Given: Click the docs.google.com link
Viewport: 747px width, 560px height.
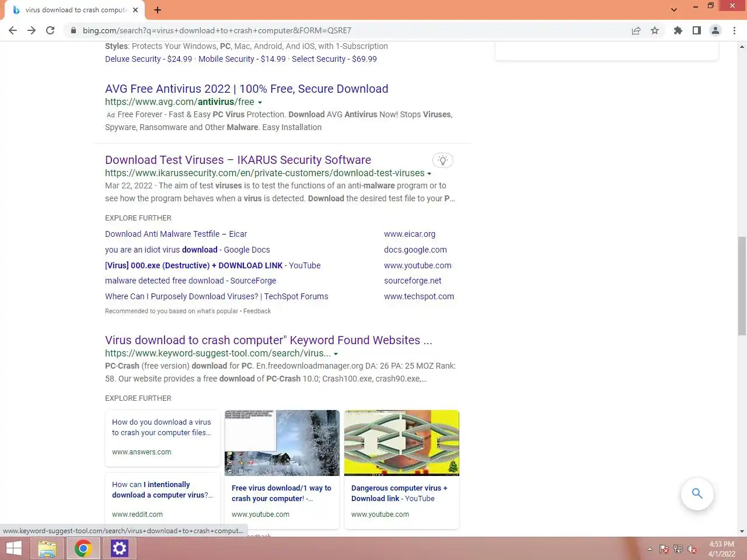Looking at the screenshot, I should (x=416, y=250).
